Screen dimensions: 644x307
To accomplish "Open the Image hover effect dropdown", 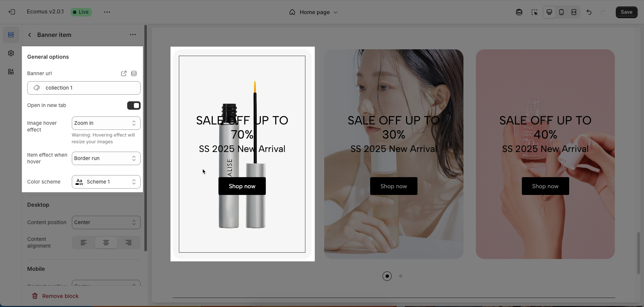I will click(x=106, y=123).
